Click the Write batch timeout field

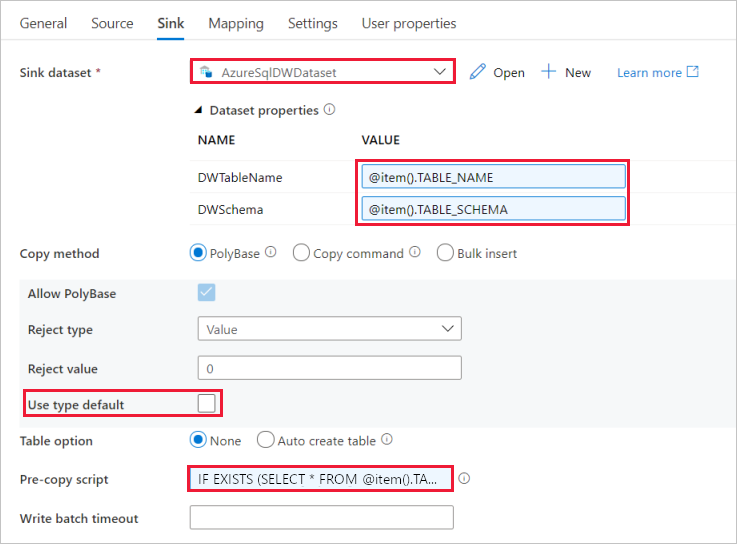(x=321, y=517)
